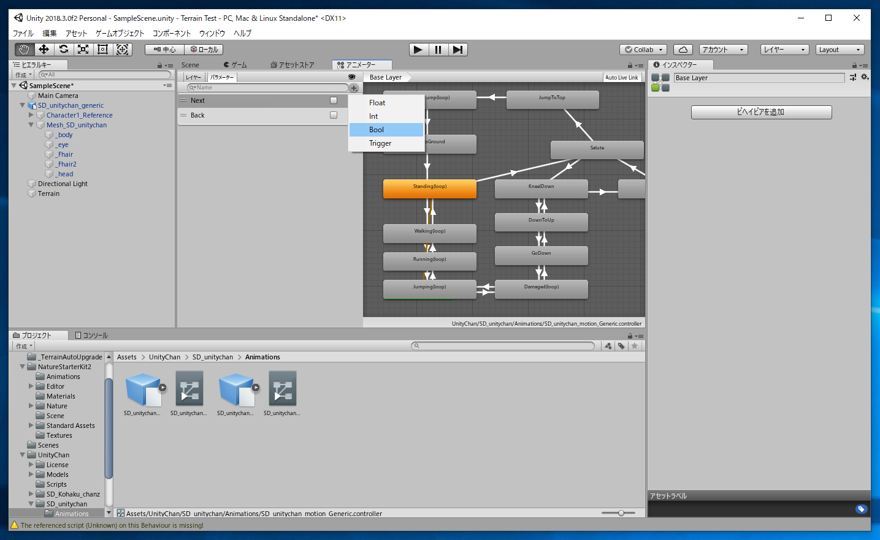
Task: Toggle Local/Global button
Action: point(204,49)
